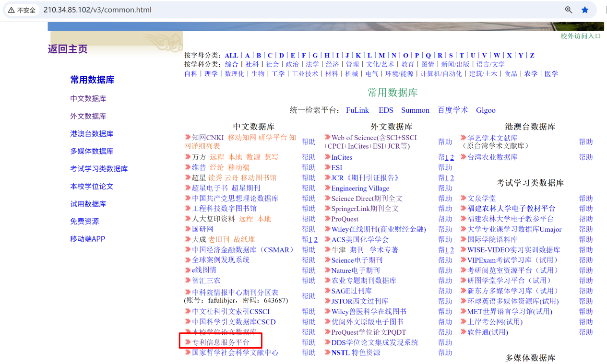The height and width of the screenshot is (364, 607).
Task: Open EDS search platform
Action: coord(386,110)
